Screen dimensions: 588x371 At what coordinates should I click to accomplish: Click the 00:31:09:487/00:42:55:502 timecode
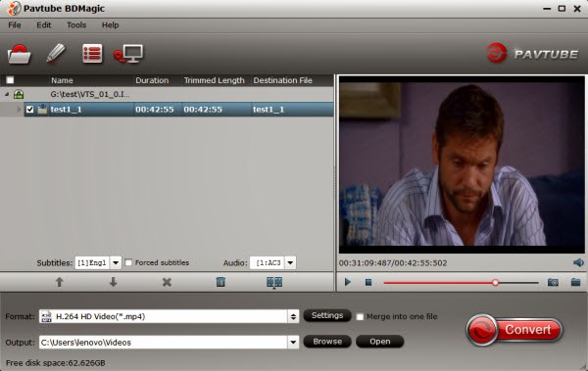pos(393,263)
